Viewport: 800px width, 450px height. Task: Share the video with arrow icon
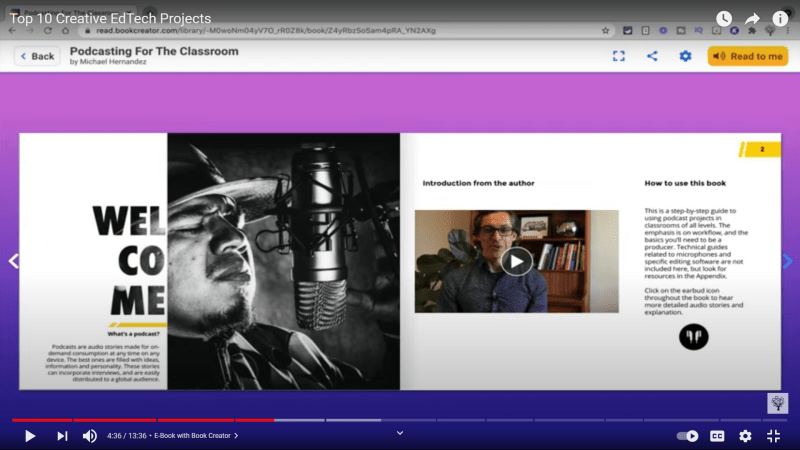tap(752, 19)
